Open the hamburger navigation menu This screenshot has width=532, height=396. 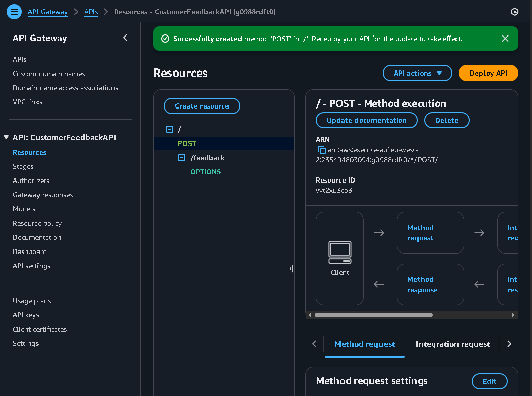14,12
